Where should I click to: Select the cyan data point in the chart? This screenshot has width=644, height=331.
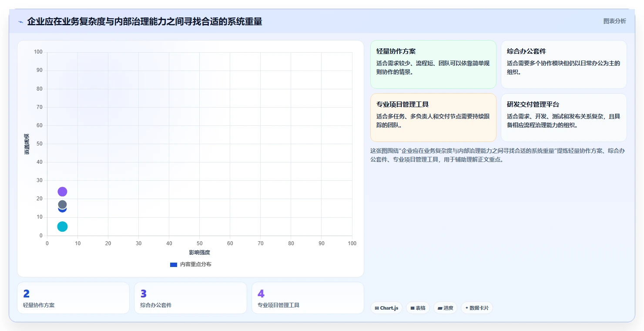click(62, 226)
